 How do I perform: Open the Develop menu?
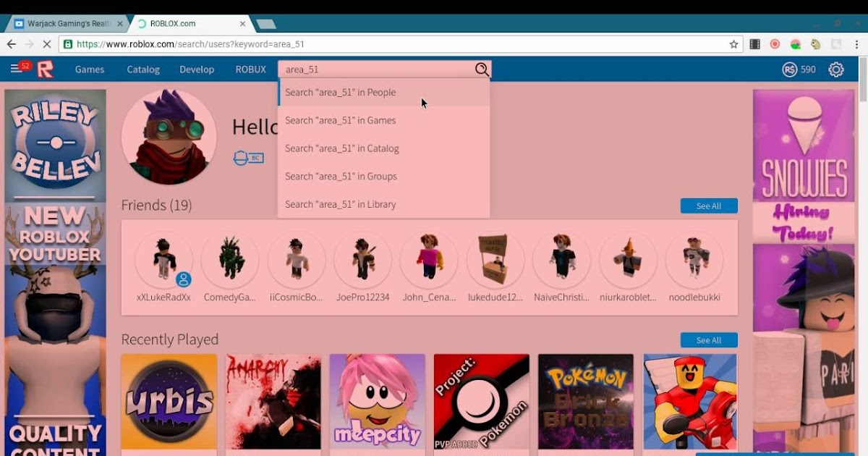pyautogui.click(x=197, y=69)
